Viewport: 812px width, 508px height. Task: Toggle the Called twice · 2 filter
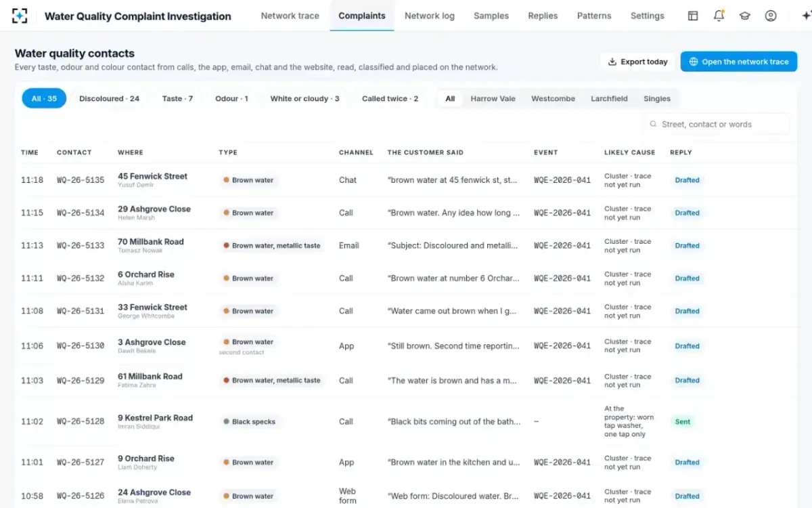click(x=390, y=99)
